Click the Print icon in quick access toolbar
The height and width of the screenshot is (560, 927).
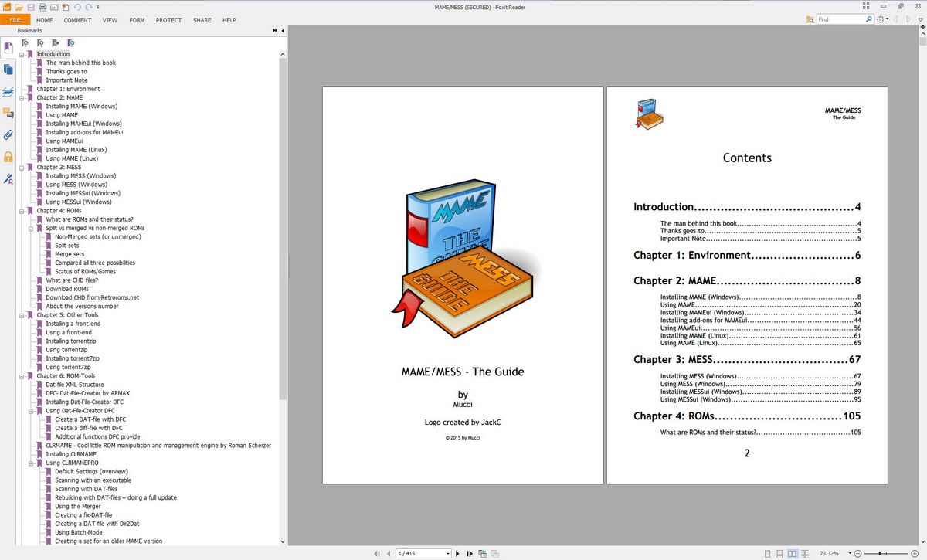tap(42, 7)
